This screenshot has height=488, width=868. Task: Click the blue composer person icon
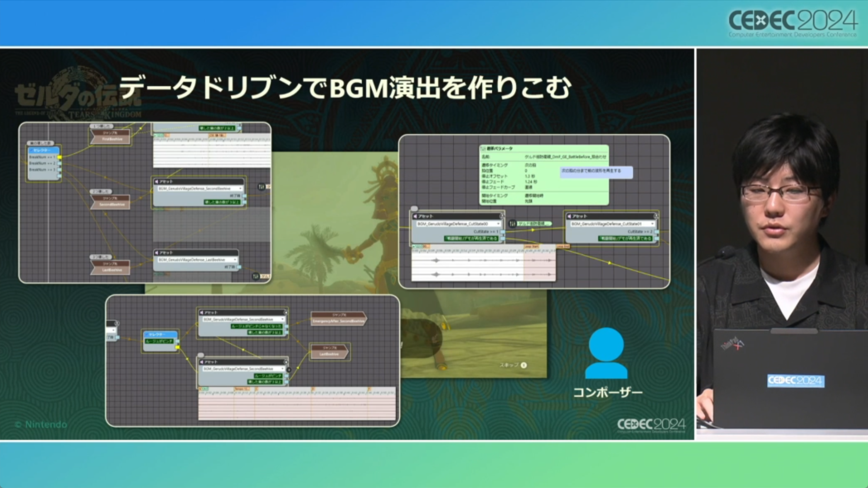[x=606, y=353]
